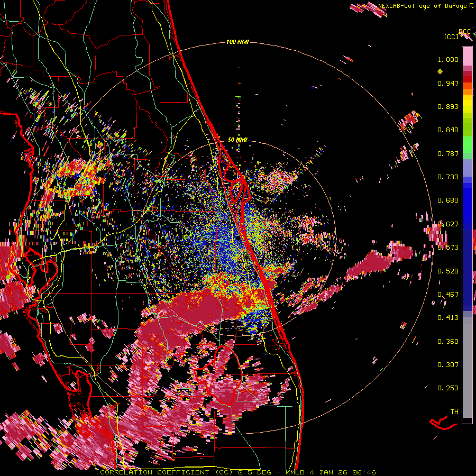Select the 0.520 scale value

448,271
